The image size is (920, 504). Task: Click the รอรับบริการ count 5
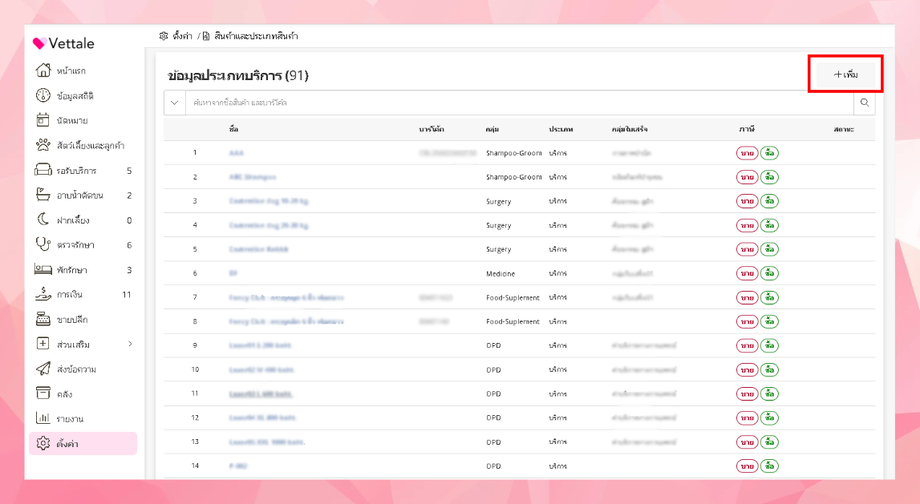129,171
